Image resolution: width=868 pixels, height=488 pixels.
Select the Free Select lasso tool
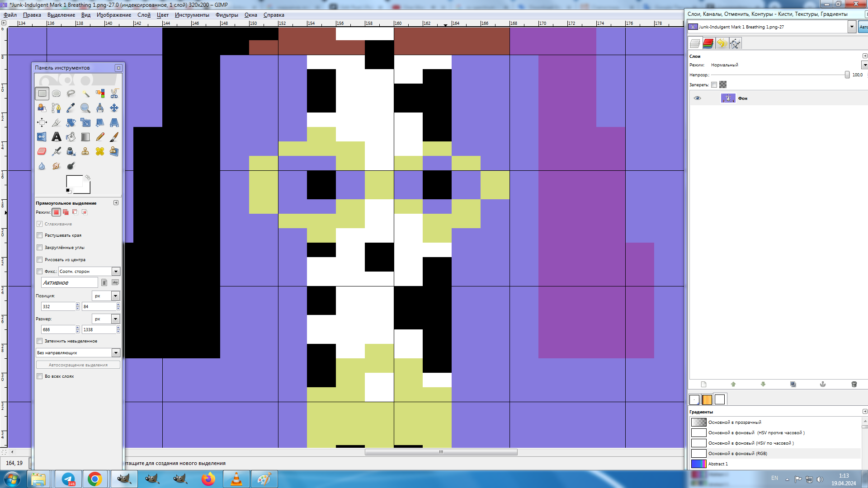[71, 94]
